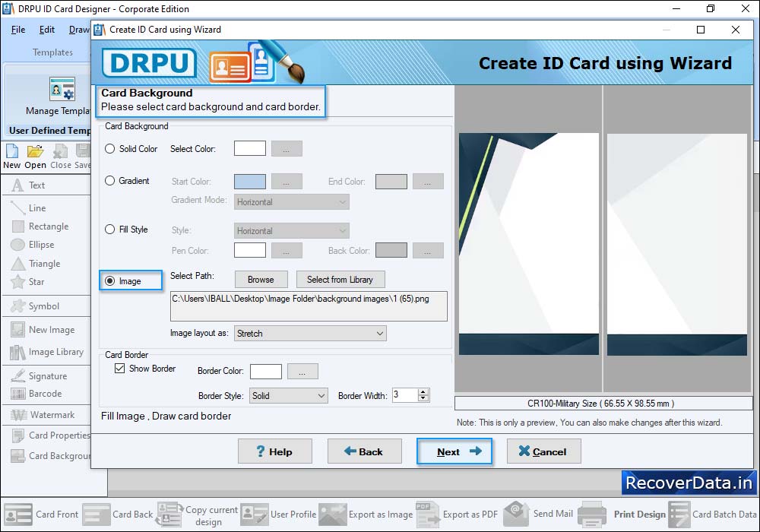
Task: Click the image path text field
Action: 309,306
